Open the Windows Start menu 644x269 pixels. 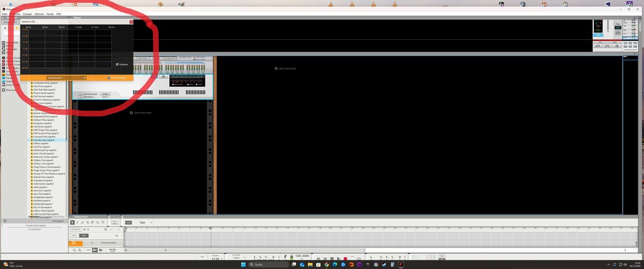244,265
